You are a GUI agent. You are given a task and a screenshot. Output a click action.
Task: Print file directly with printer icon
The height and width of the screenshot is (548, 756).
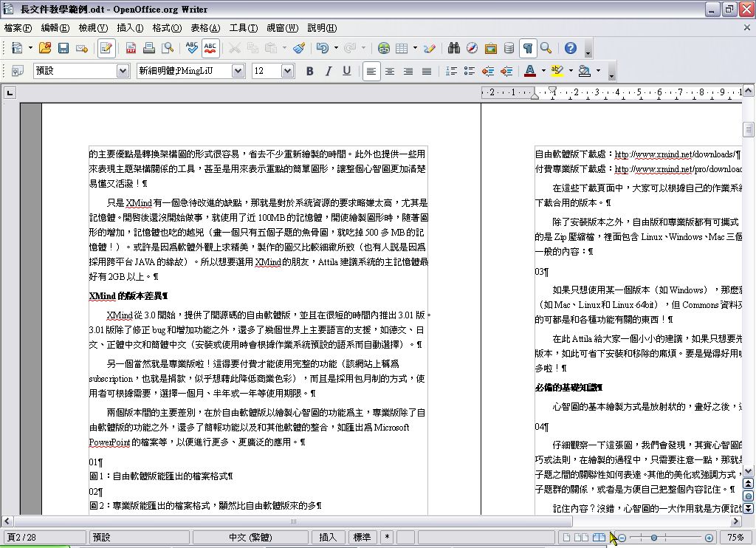[x=149, y=48]
